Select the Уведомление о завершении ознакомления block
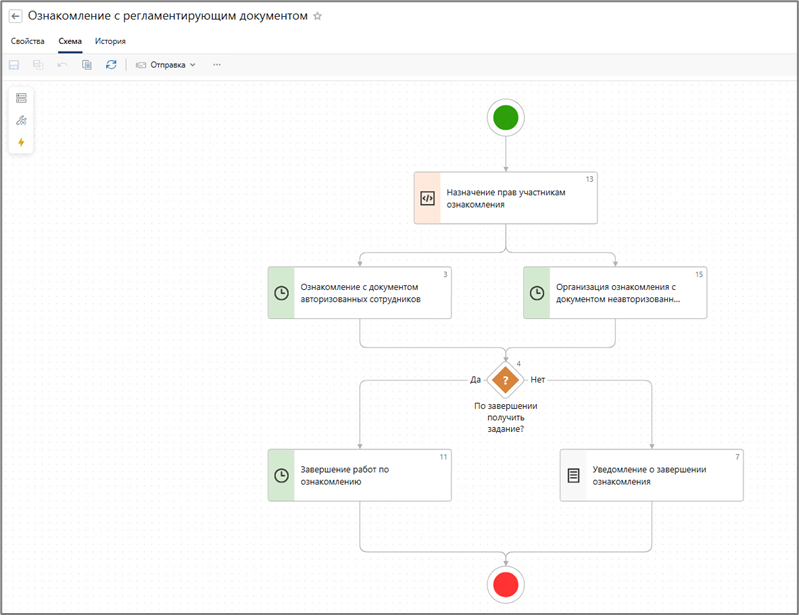The image size is (799, 615). (652, 474)
